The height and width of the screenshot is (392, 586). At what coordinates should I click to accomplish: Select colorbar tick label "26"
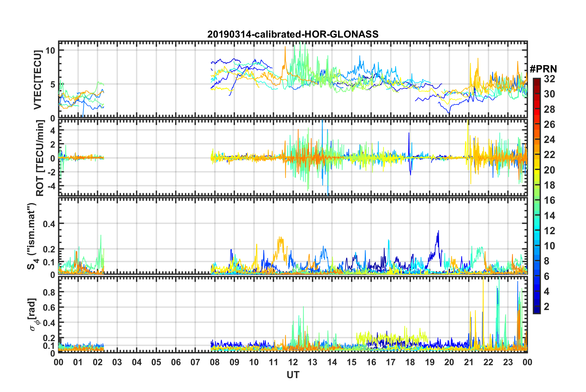(x=549, y=125)
